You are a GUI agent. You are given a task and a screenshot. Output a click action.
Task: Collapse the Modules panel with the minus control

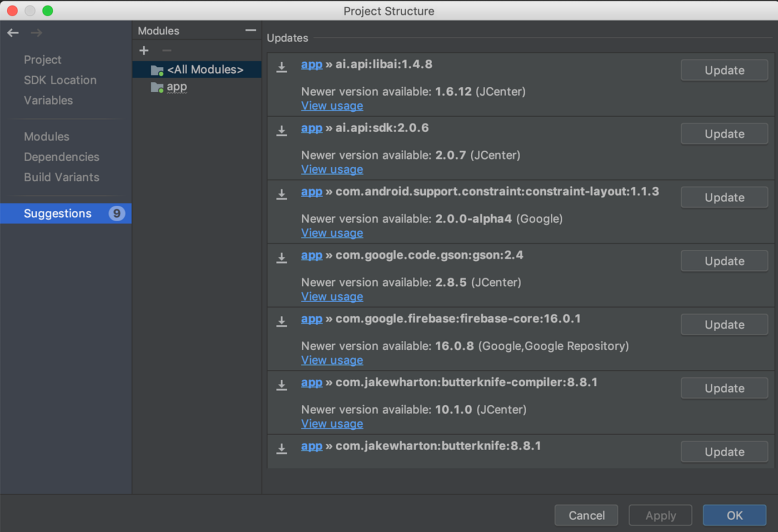point(250,30)
